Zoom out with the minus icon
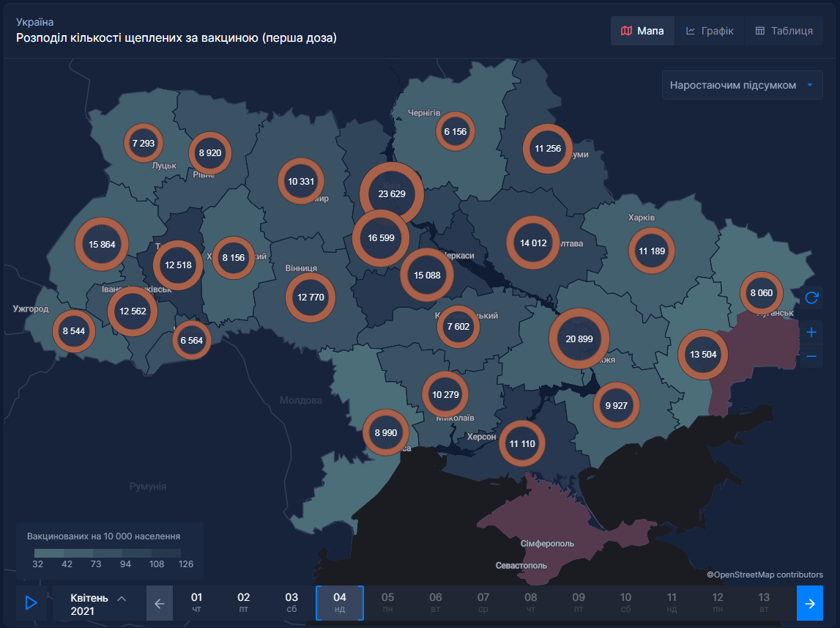Screen dimensions: 840x628 click(x=811, y=357)
